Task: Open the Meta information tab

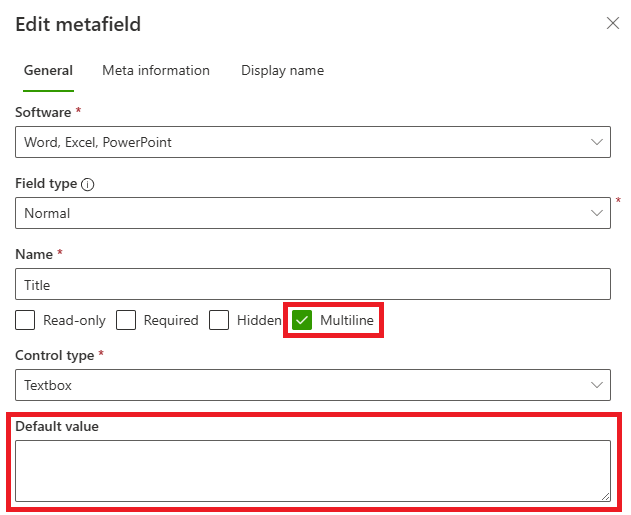Action: (x=156, y=71)
